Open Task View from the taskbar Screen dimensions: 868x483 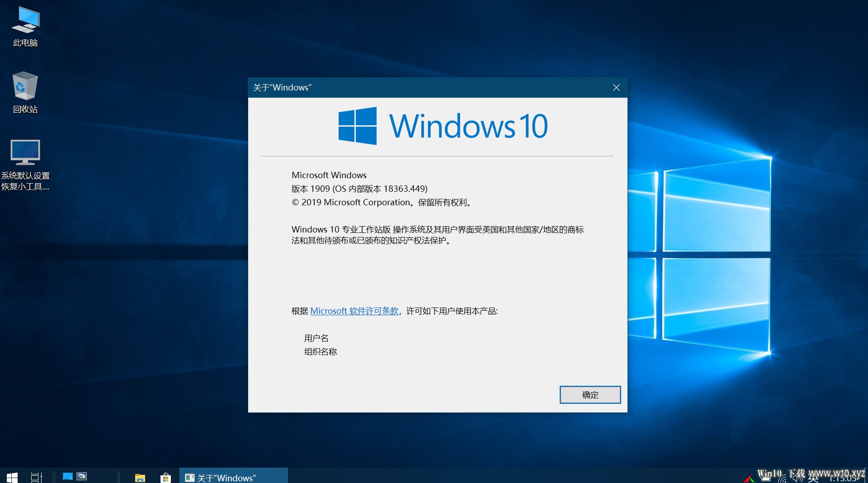(36, 477)
